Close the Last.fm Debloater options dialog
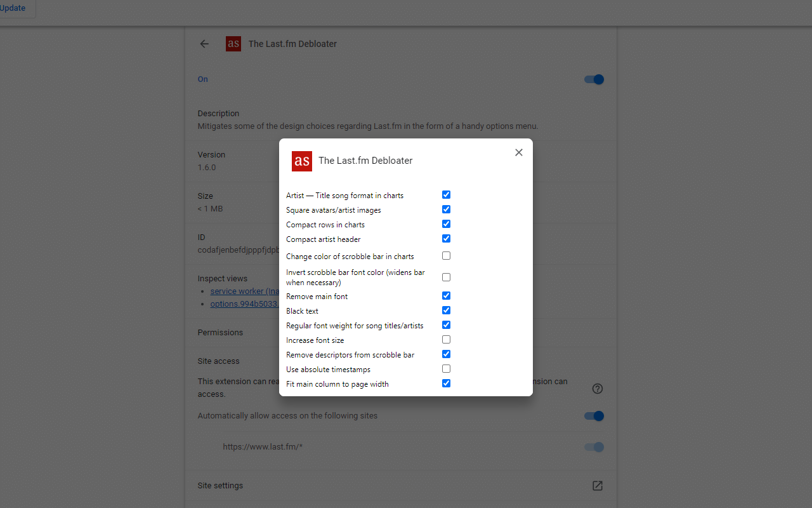This screenshot has height=508, width=812. (519, 152)
